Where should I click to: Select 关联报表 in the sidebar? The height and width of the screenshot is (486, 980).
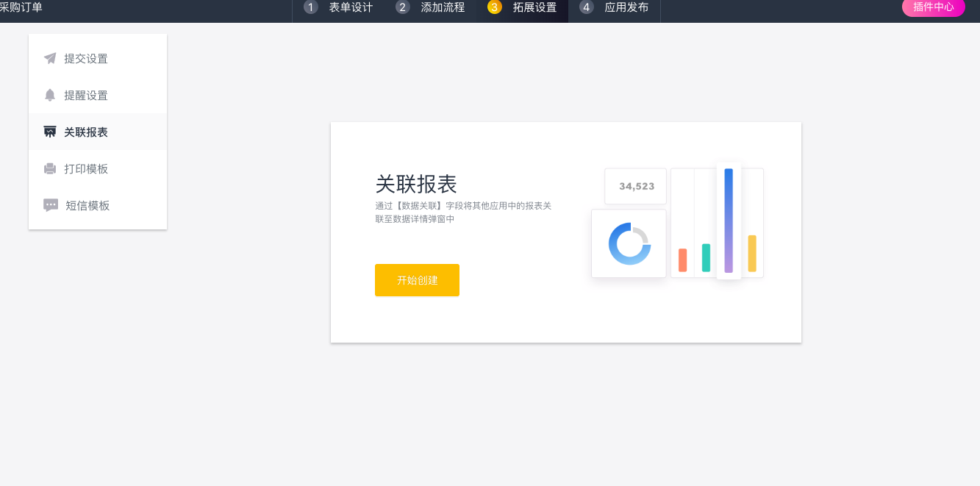click(x=98, y=132)
